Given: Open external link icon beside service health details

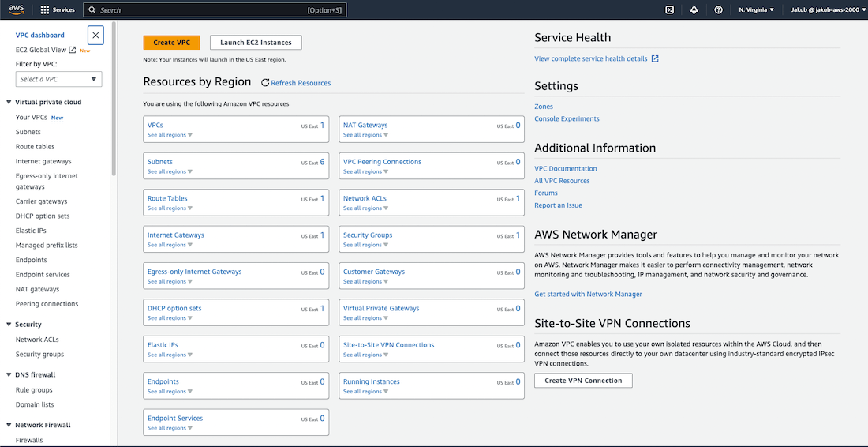Looking at the screenshot, I should [x=655, y=58].
